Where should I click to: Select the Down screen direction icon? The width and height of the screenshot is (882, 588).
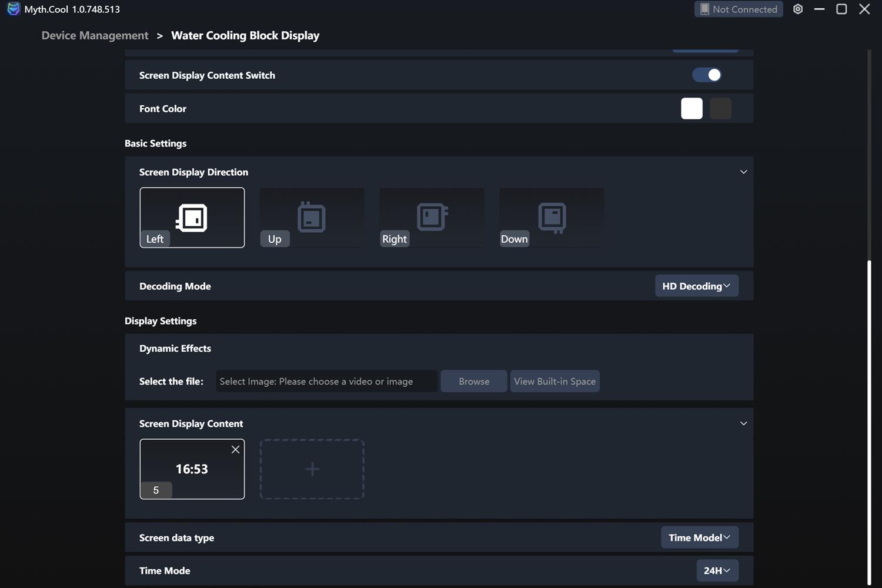click(552, 218)
